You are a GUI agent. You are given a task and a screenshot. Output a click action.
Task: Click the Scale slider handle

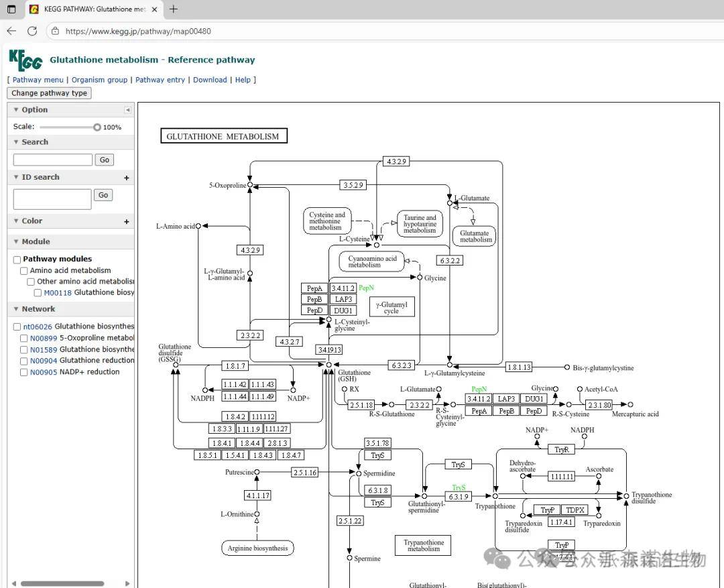(97, 127)
